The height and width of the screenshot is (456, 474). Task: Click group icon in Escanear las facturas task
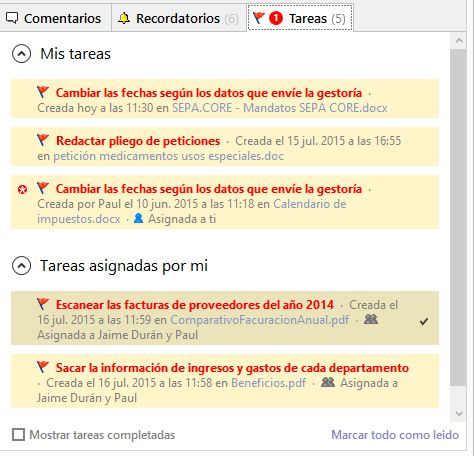click(x=371, y=319)
